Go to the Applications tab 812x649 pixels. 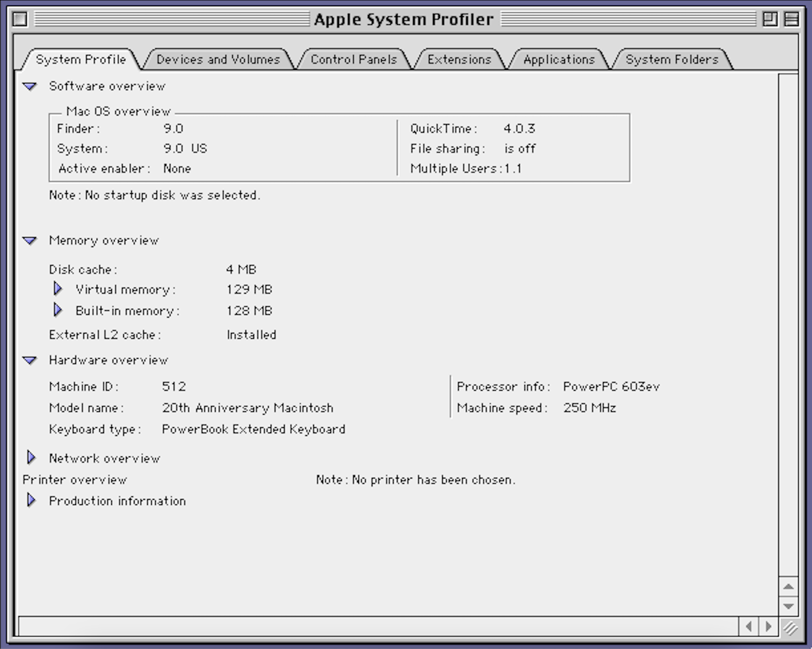point(559,60)
